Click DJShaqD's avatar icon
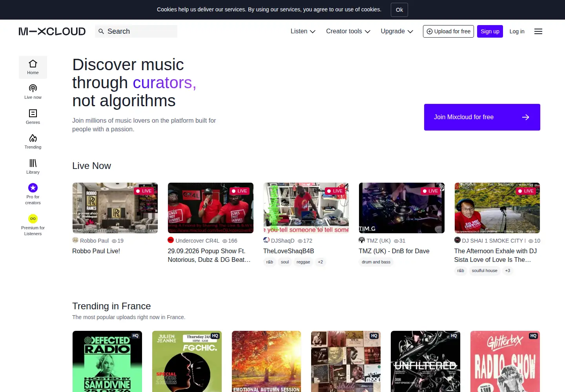This screenshot has height=392, width=565. 266,240
